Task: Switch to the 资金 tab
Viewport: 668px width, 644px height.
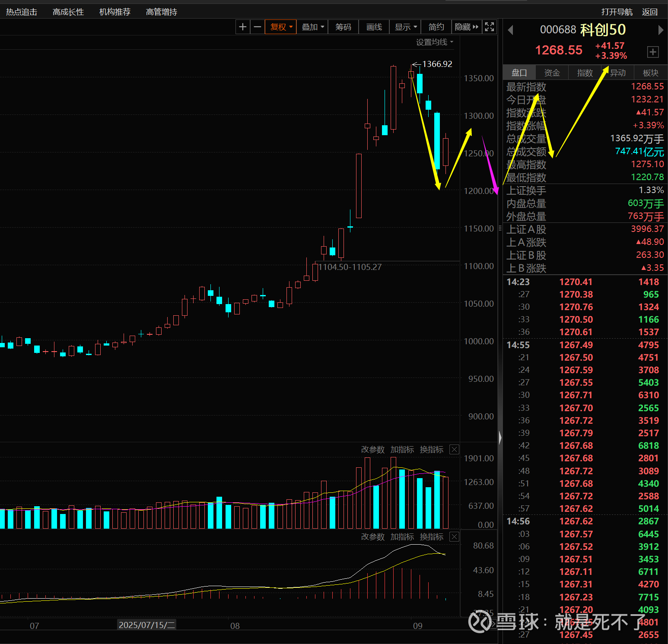Action: (552, 73)
